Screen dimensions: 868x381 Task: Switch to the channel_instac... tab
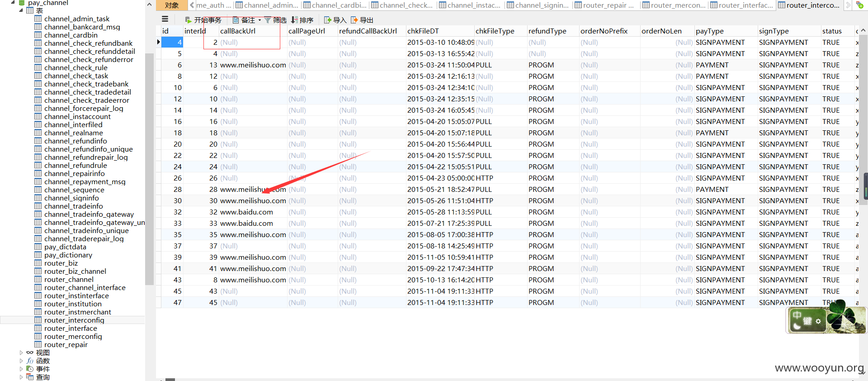(471, 5)
